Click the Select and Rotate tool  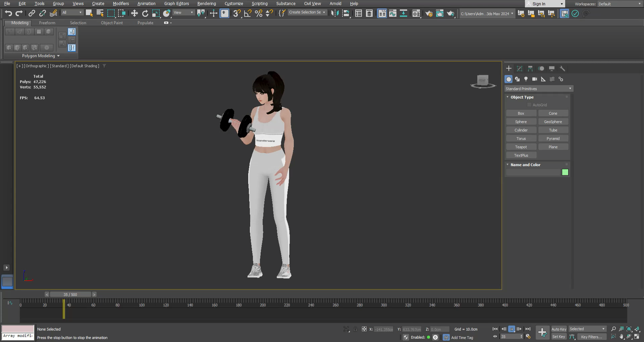[145, 13]
